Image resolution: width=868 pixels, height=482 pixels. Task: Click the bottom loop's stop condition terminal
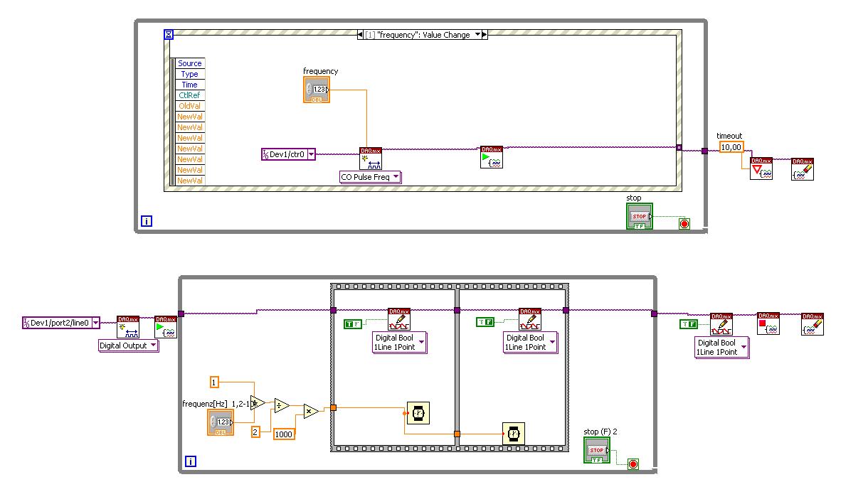pos(633,464)
